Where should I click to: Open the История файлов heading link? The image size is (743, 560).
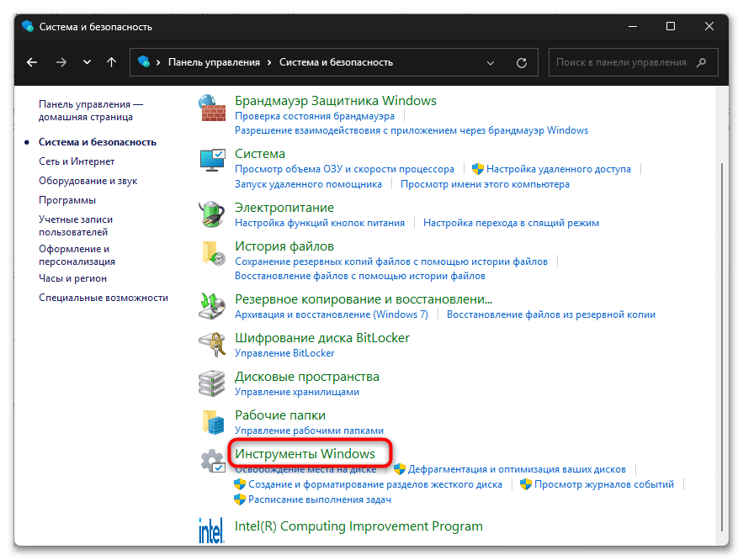(x=284, y=246)
